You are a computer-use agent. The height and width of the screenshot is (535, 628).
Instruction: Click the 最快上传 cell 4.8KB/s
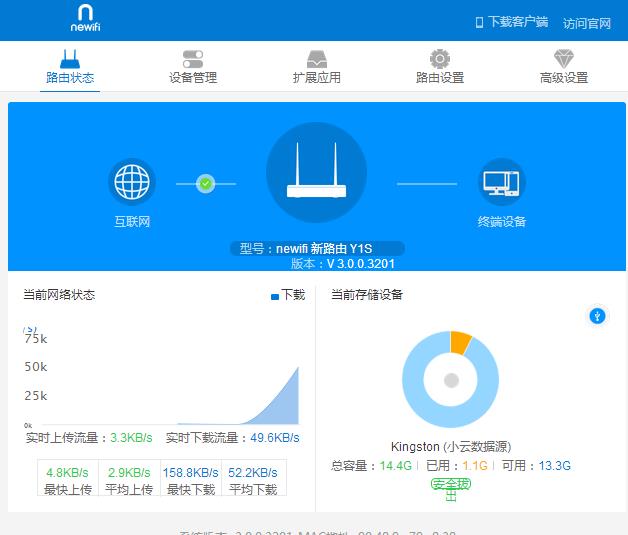point(68,478)
